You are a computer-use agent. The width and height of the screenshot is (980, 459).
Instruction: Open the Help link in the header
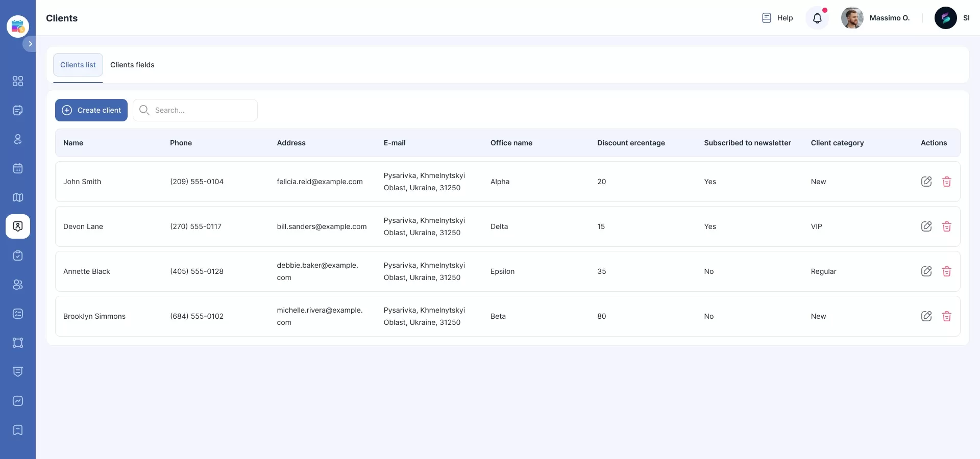pyautogui.click(x=777, y=18)
